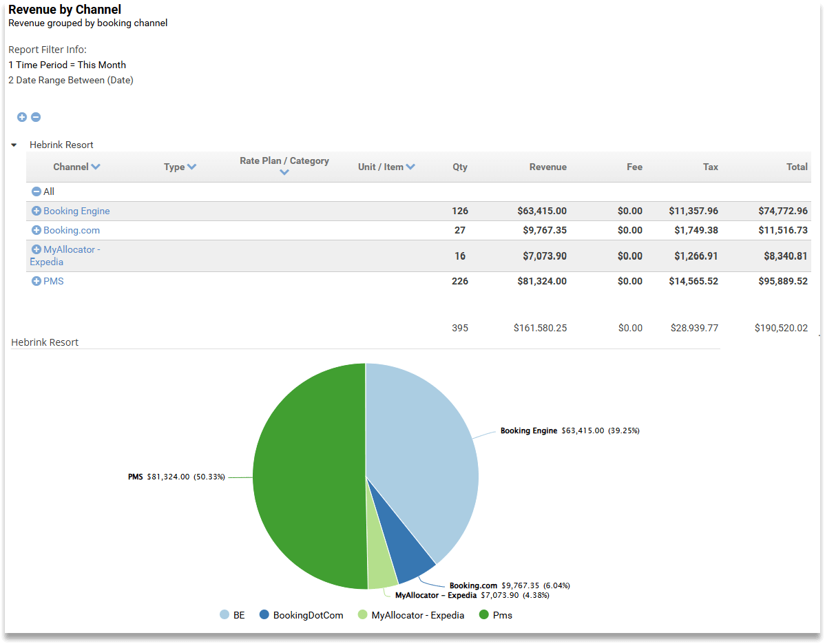Click the plus icon beside Booking.com
The width and height of the screenshot is (825, 644).
[36, 230]
